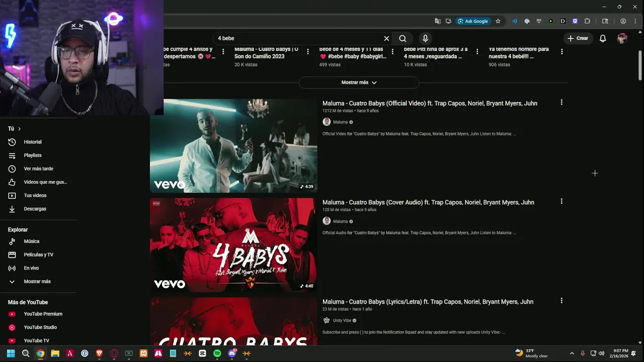
Task: Open Cuatro Babys (Official Video) title link
Action: pyautogui.click(x=430, y=103)
